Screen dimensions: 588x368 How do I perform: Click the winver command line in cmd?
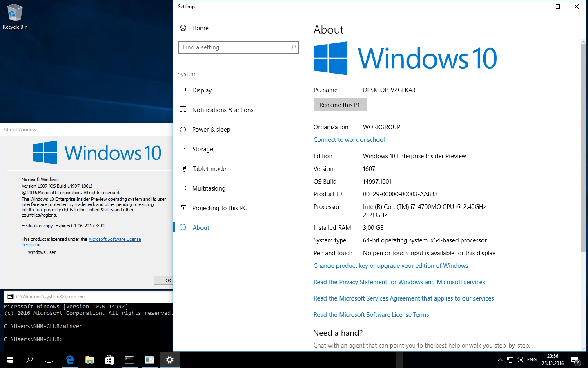tap(43, 326)
